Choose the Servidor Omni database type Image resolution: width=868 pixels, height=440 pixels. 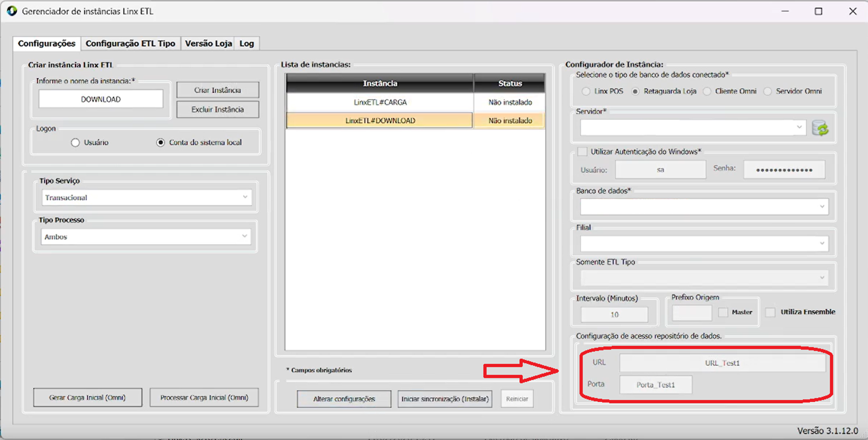click(767, 91)
